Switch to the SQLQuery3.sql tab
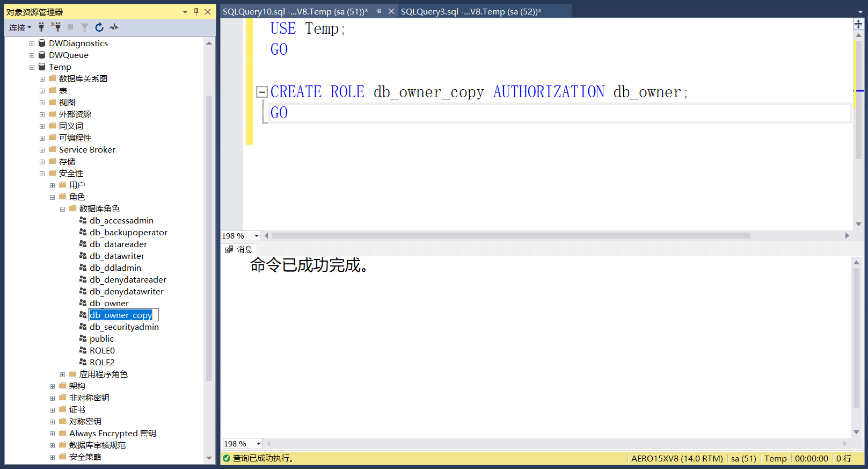This screenshot has height=469, width=868. [471, 11]
